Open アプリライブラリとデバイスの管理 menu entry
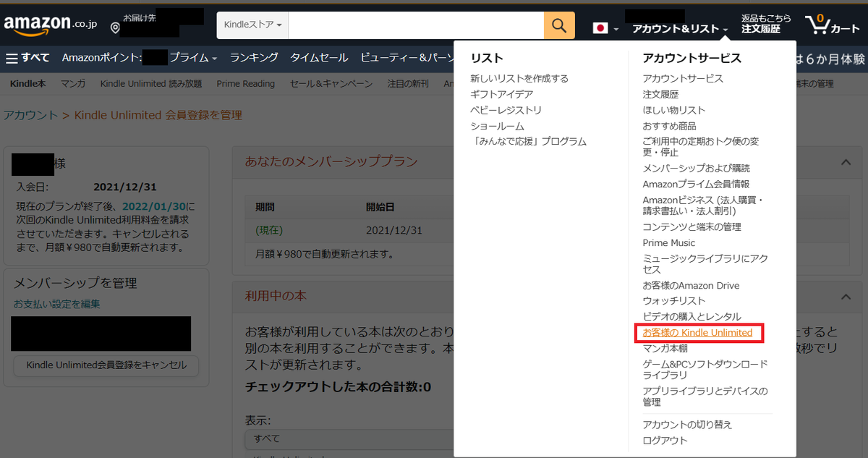Image resolution: width=868 pixels, height=458 pixels. pyautogui.click(x=705, y=396)
